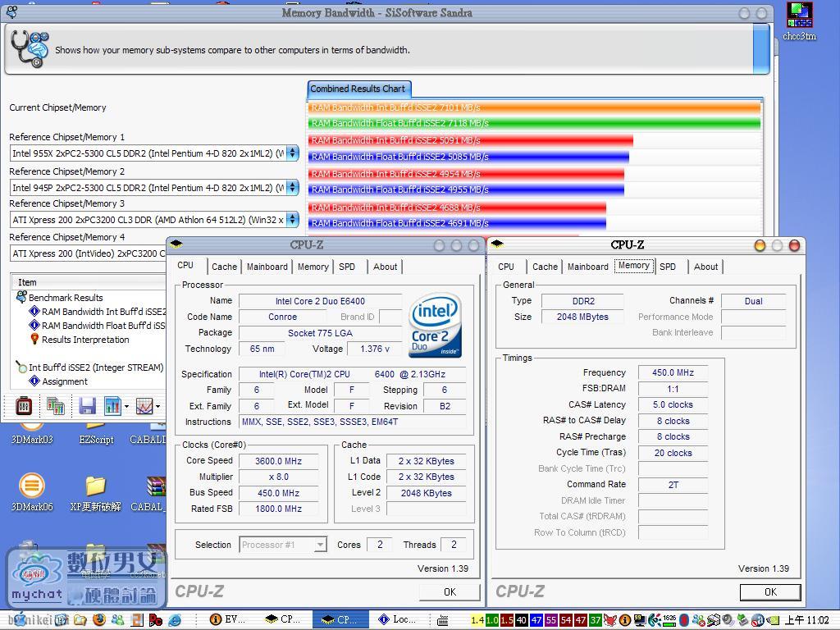Open the Processor #1 selection dropdown
Viewport: 840px width, 630px height.
pyautogui.click(x=320, y=545)
